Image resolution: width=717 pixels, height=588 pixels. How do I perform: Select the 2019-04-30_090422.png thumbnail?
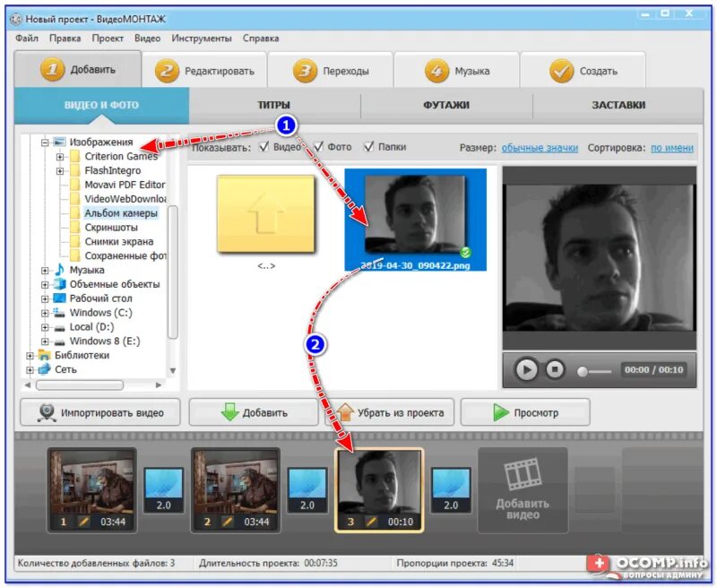415,220
